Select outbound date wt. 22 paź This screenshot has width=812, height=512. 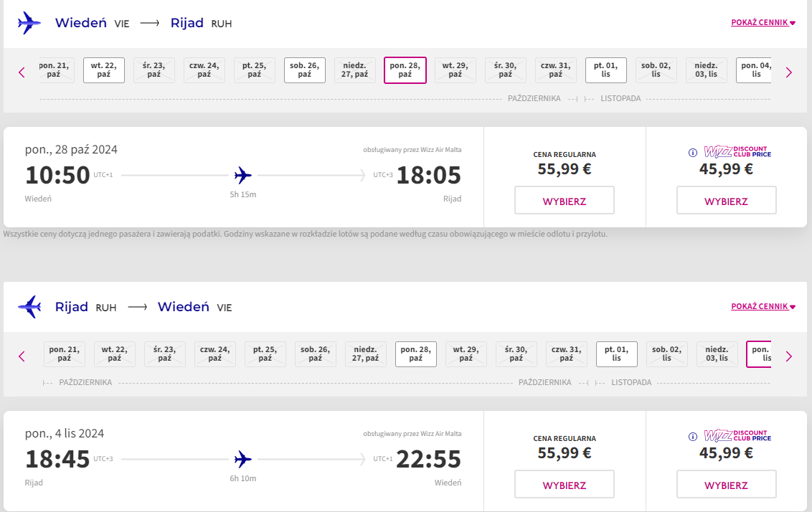pyautogui.click(x=103, y=70)
